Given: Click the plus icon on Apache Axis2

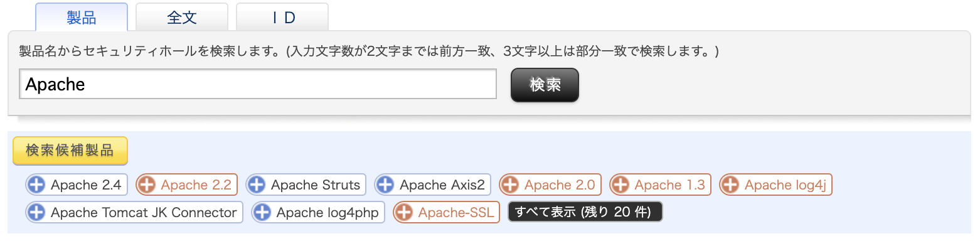Looking at the screenshot, I should 385,185.
